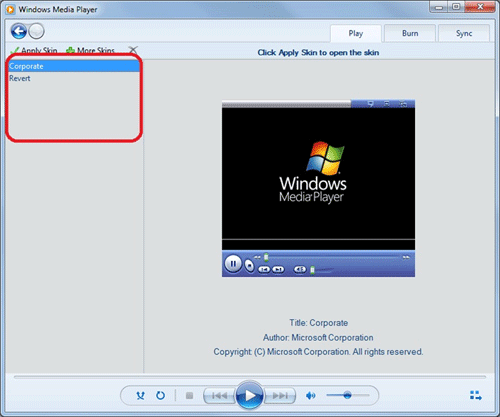Skip to the previous track
This screenshot has width=500, height=417.
coord(219,396)
